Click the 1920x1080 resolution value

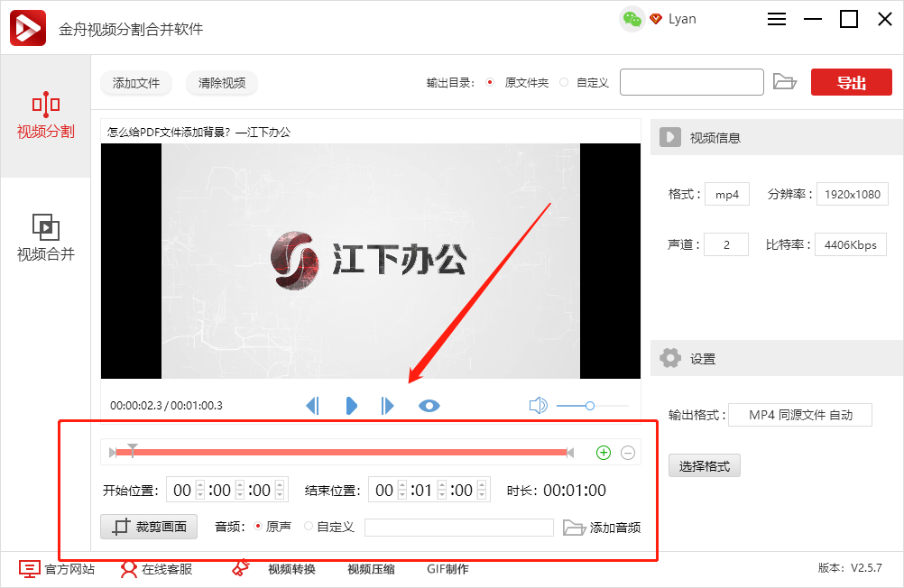click(x=852, y=194)
